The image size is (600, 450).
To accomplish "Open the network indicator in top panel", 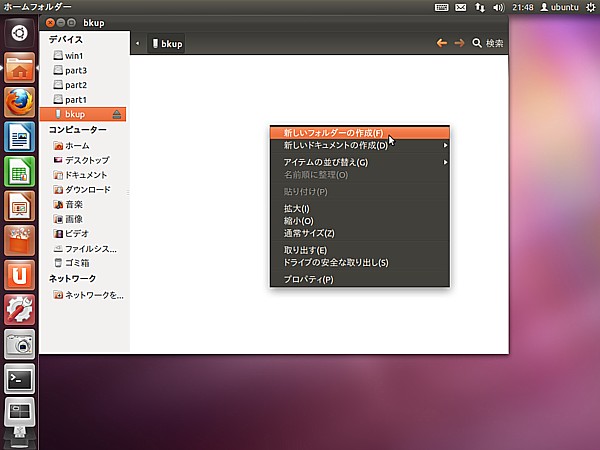I will click(x=480, y=7).
